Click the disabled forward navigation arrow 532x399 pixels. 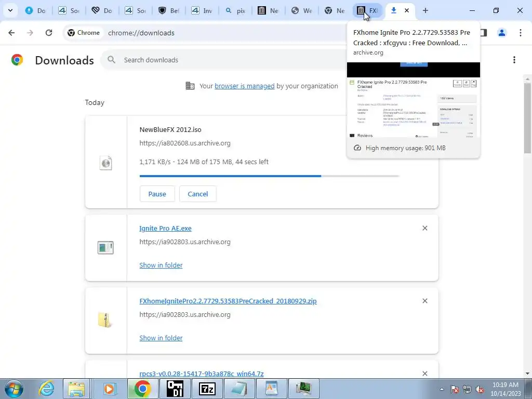click(30, 33)
